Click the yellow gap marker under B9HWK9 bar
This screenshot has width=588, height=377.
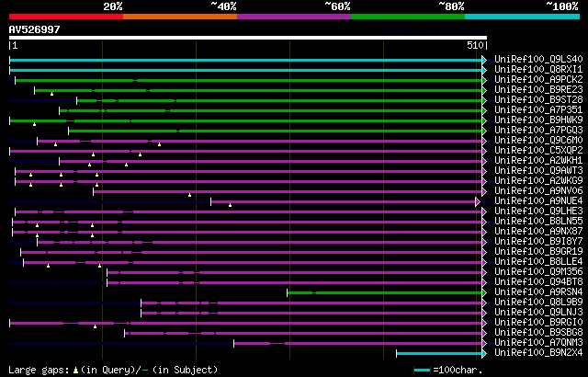pos(34,124)
